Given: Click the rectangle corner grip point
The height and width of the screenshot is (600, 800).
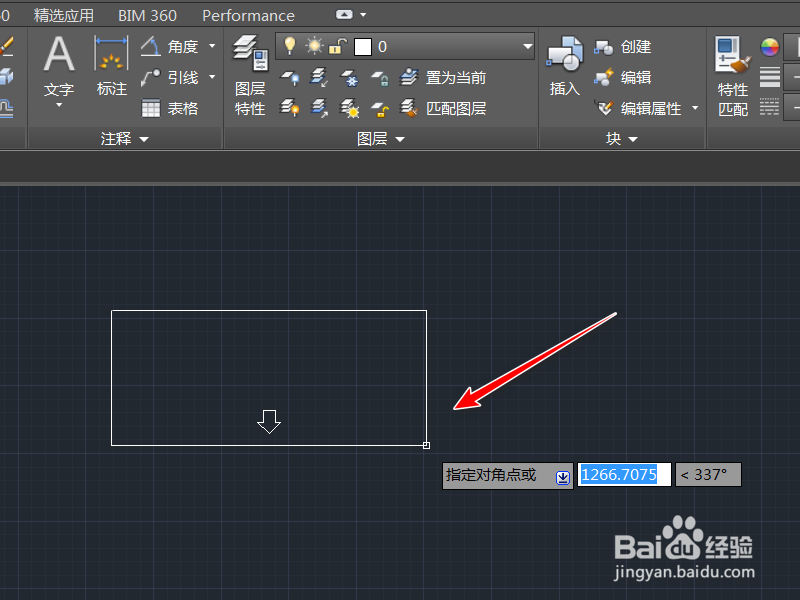Looking at the screenshot, I should click(x=427, y=445).
